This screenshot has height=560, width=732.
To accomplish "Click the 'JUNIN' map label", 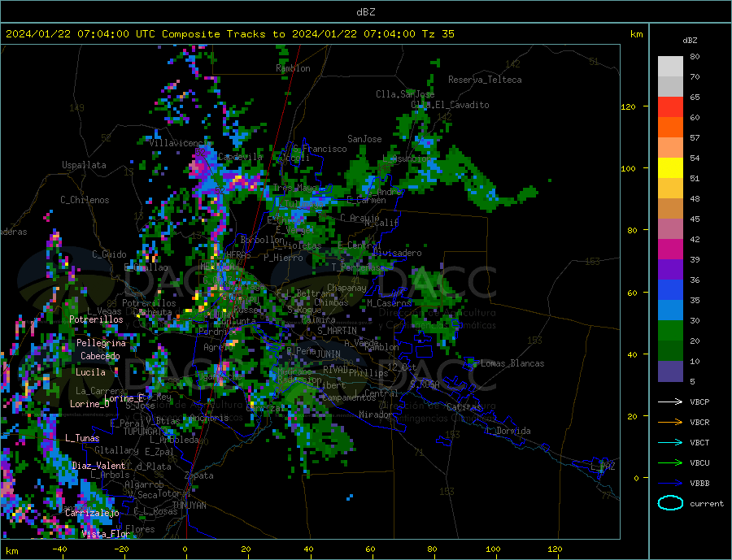I will pyautogui.click(x=329, y=354).
